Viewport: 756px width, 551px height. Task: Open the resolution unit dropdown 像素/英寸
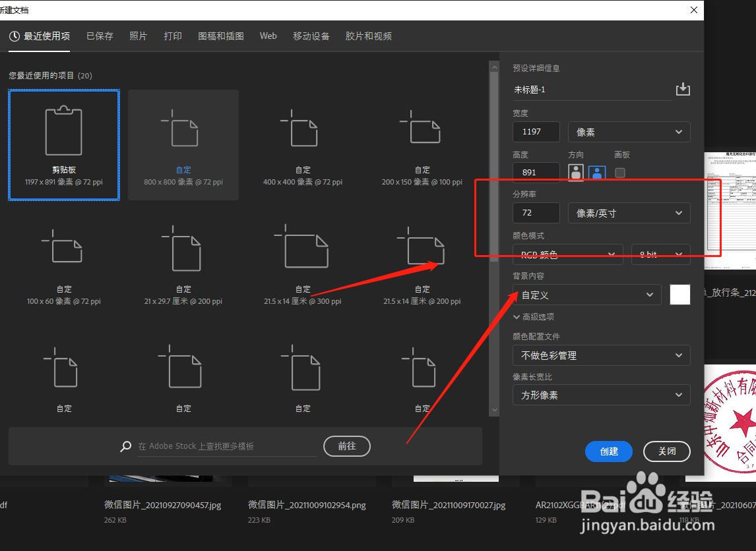coord(629,213)
